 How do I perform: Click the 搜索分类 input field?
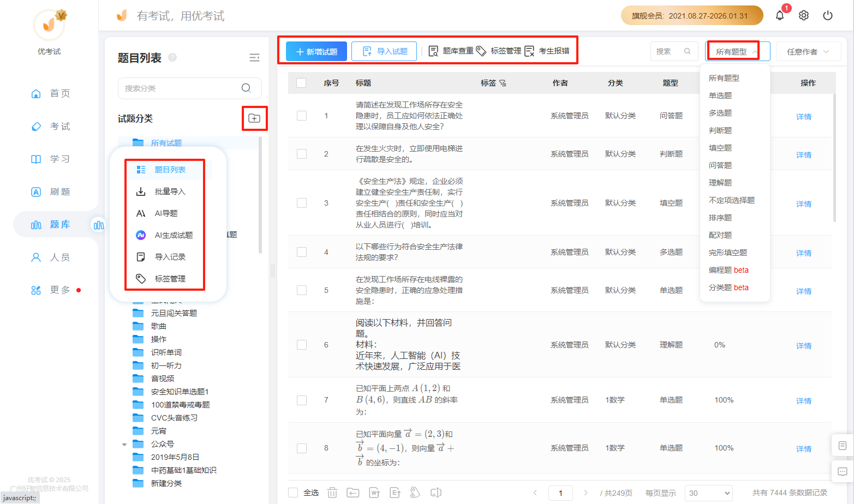coord(189,88)
